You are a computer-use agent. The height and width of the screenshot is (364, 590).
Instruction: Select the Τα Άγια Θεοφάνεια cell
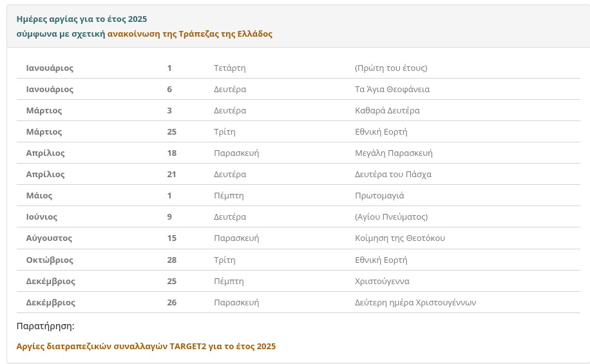pyautogui.click(x=392, y=90)
